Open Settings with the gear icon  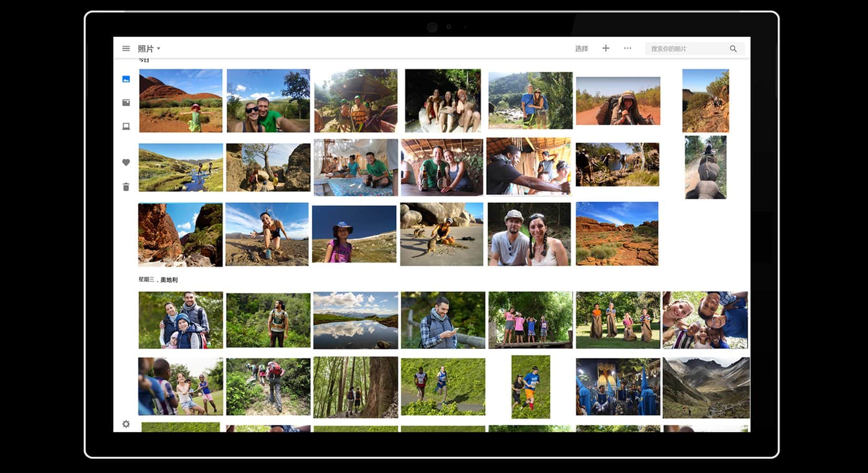point(126,424)
